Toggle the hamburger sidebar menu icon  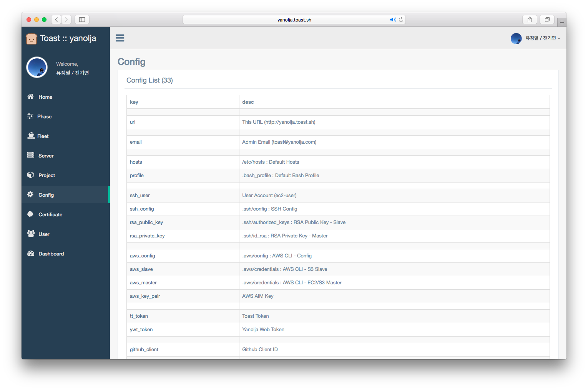(120, 38)
